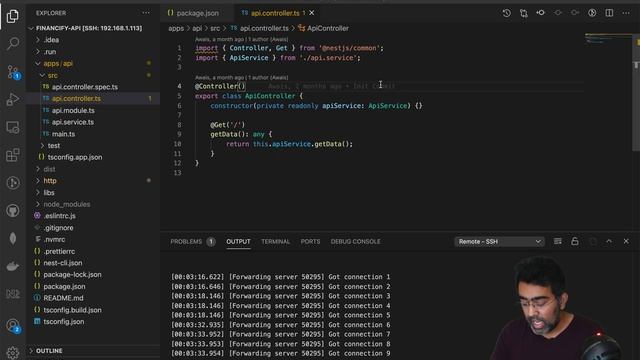Click the code minimap preview

click(608, 39)
